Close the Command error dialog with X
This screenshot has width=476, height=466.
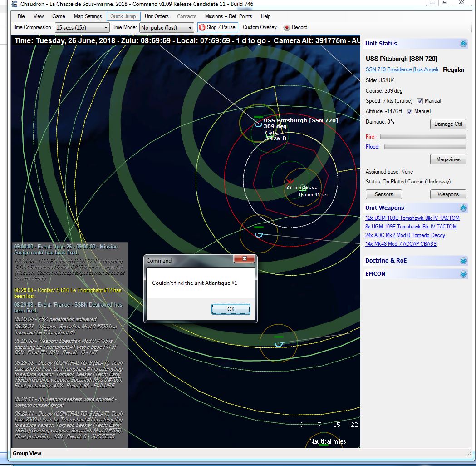tap(245, 258)
